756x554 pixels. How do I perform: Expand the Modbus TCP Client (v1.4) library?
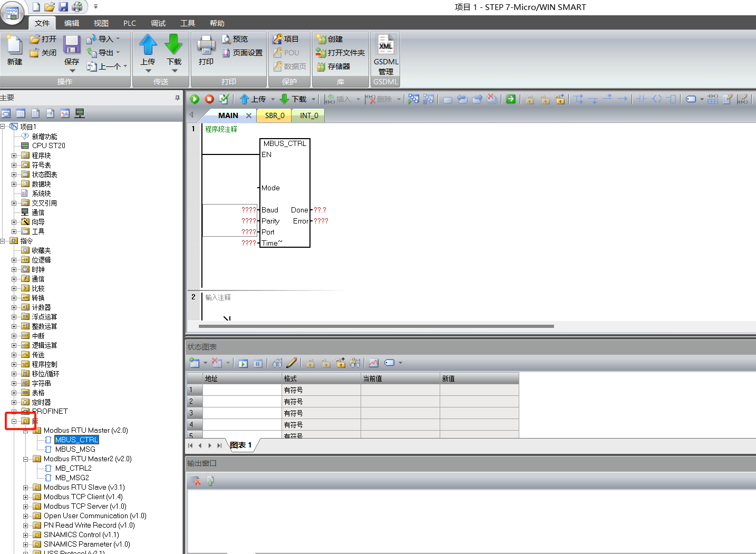click(x=25, y=497)
